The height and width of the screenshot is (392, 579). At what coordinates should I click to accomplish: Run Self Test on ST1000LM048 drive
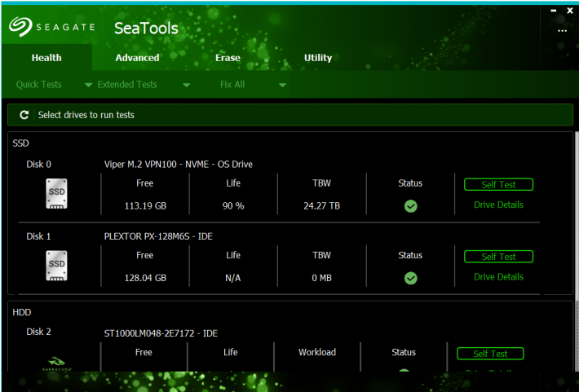pos(490,354)
